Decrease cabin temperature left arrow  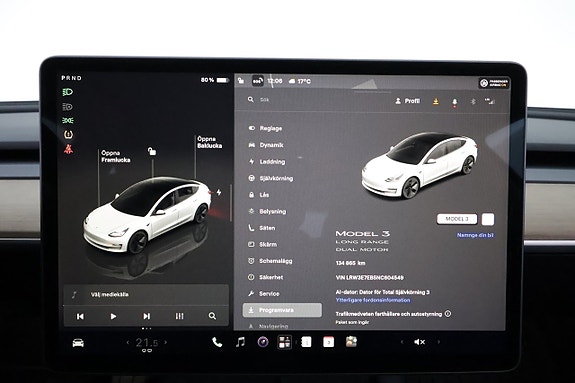coord(128,342)
